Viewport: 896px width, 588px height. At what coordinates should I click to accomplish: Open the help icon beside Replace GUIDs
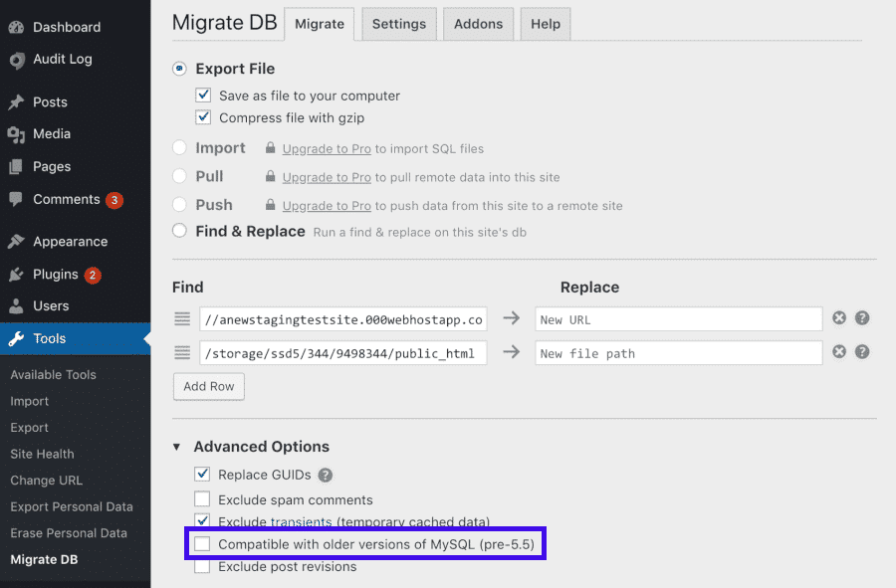coord(326,476)
